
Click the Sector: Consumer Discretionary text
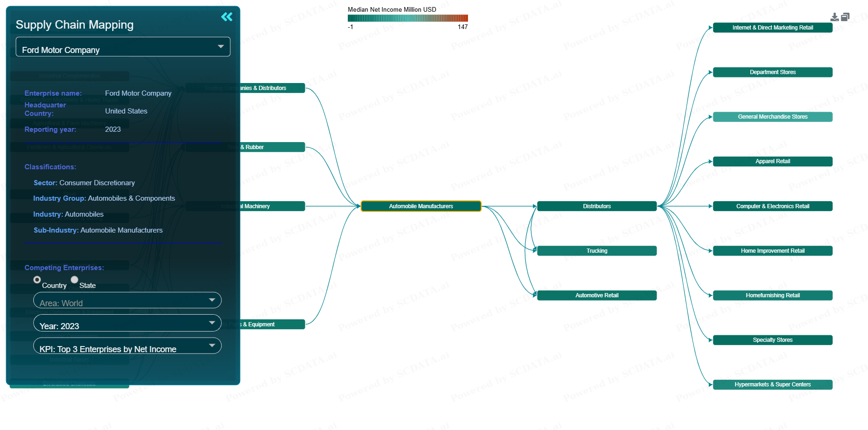[84, 183]
